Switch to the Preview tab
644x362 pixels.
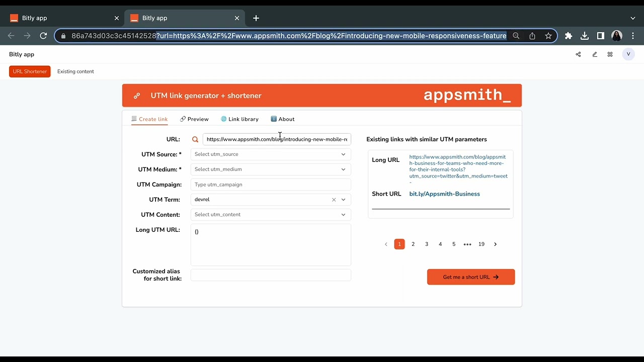[194, 119]
